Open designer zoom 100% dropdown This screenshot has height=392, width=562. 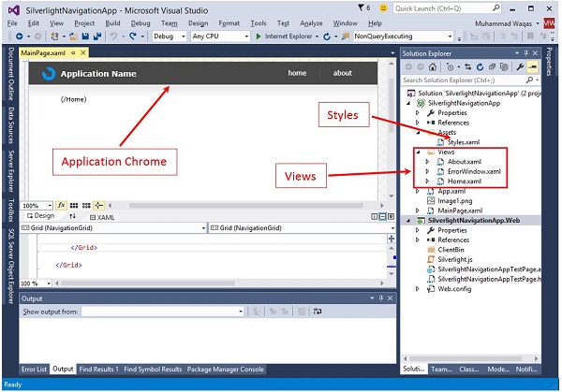(37, 206)
